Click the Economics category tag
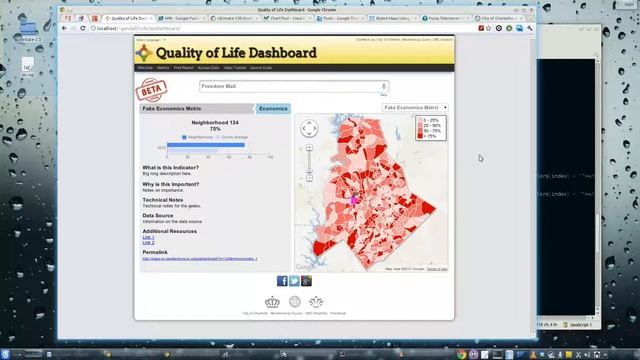 coord(273,109)
